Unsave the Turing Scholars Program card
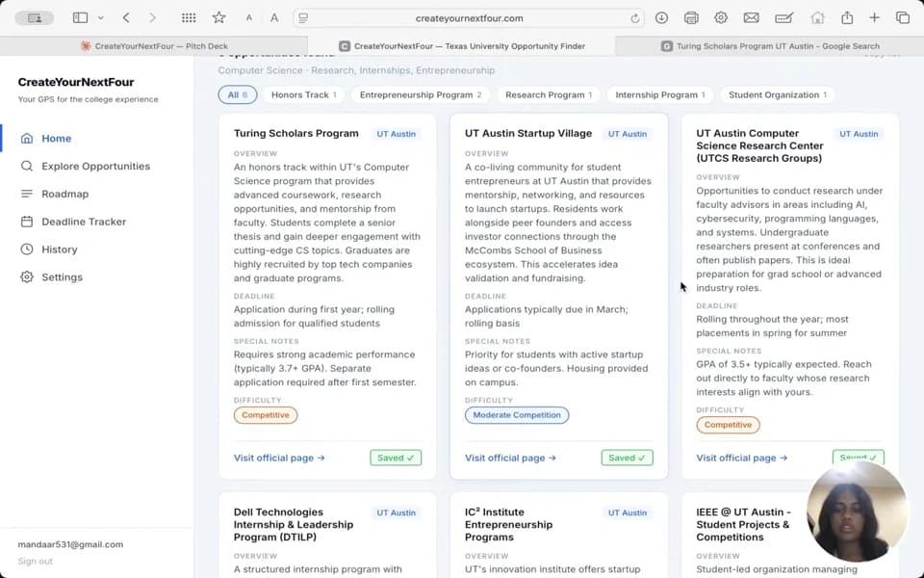Viewport: 924px width, 578px height. click(x=396, y=458)
